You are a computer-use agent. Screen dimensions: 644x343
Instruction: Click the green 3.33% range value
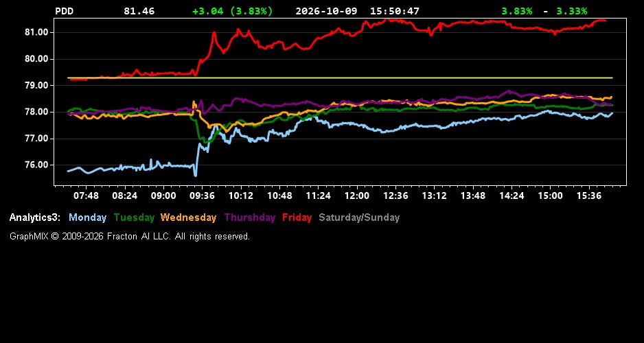pyautogui.click(x=572, y=12)
